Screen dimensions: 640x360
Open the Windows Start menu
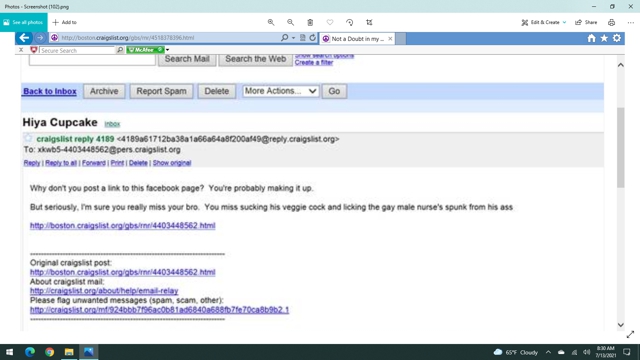[x=9, y=352]
